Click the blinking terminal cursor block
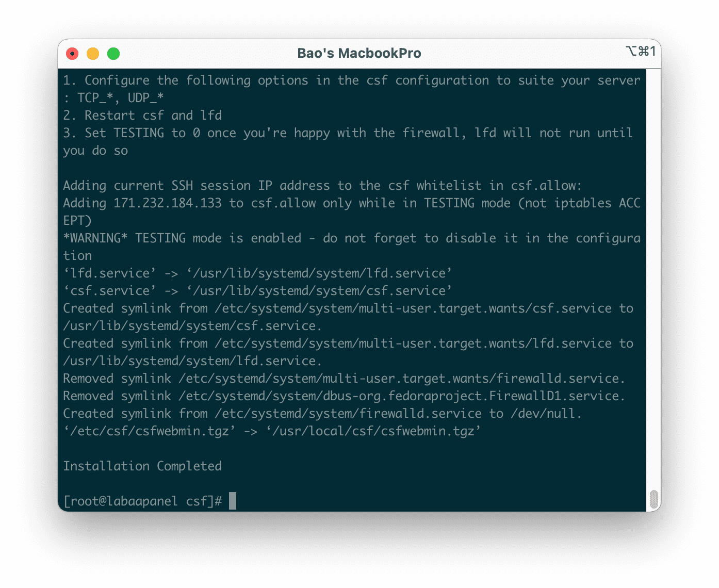Image resolution: width=719 pixels, height=588 pixels. (x=232, y=501)
